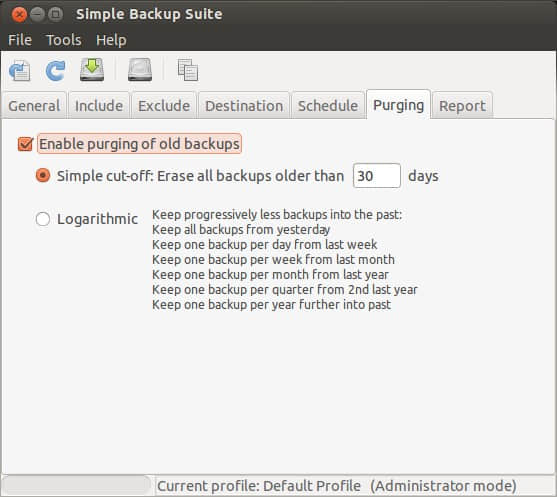Switch to the Destination tab
This screenshot has width=557, height=497.
[244, 106]
